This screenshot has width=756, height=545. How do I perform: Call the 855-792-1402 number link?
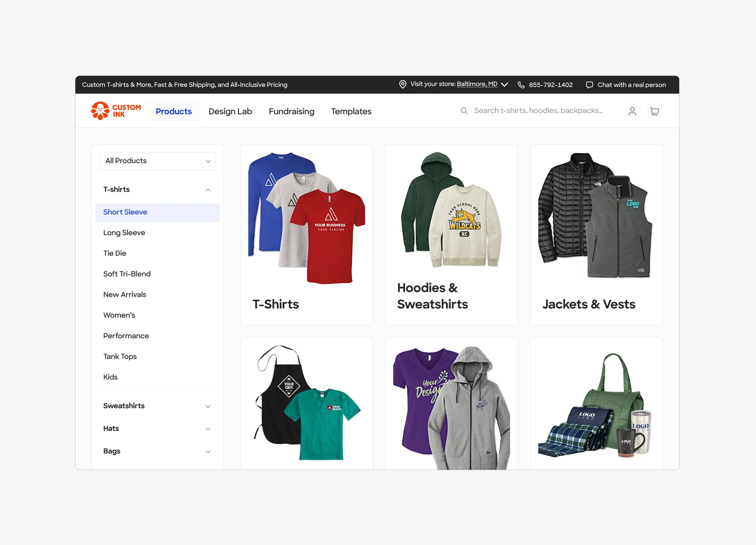tap(551, 85)
